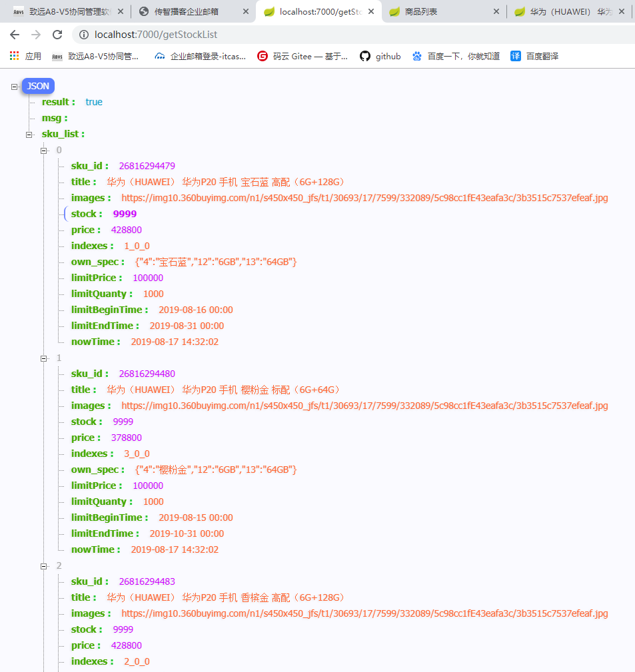
Task: Select price value 428800 in item 0
Action: point(127,230)
